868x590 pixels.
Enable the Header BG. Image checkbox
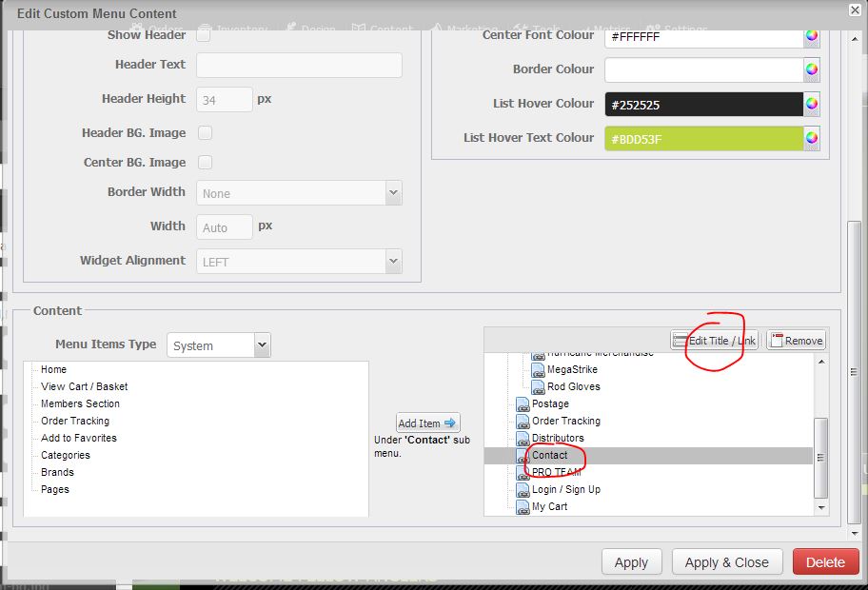point(205,133)
